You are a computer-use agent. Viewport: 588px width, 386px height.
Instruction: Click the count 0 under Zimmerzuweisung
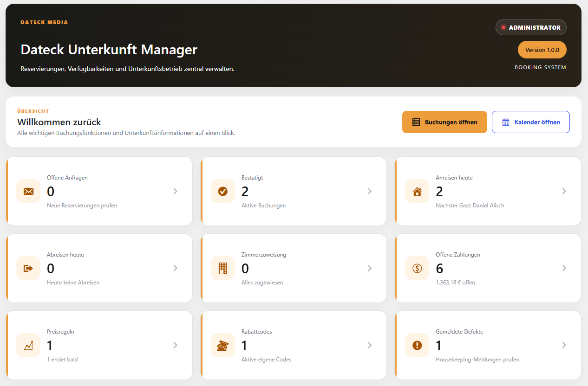tap(245, 269)
